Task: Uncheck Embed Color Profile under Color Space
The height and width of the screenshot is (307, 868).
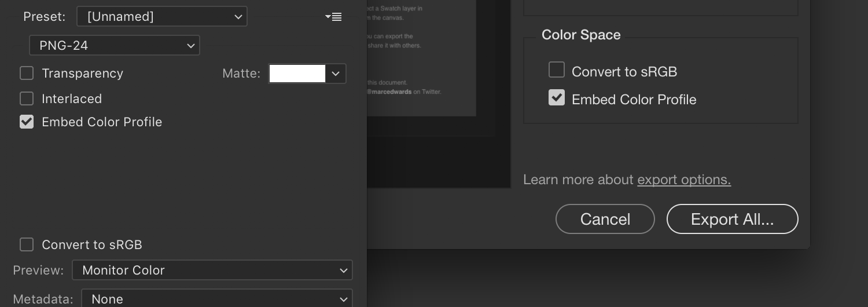Action: 557,98
